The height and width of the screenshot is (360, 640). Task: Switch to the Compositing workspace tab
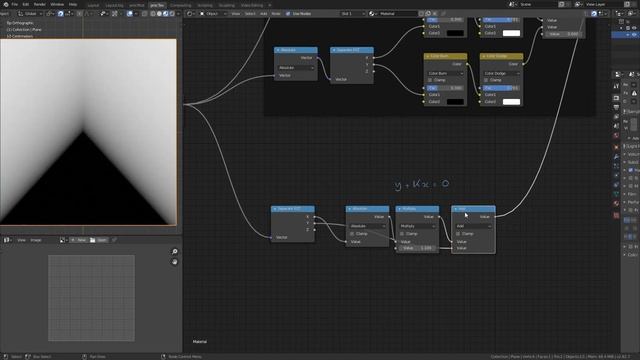click(x=180, y=5)
